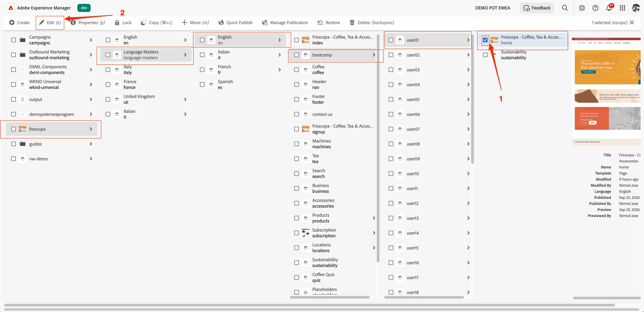Click the DEMO POT EMEA organization label

click(x=493, y=8)
